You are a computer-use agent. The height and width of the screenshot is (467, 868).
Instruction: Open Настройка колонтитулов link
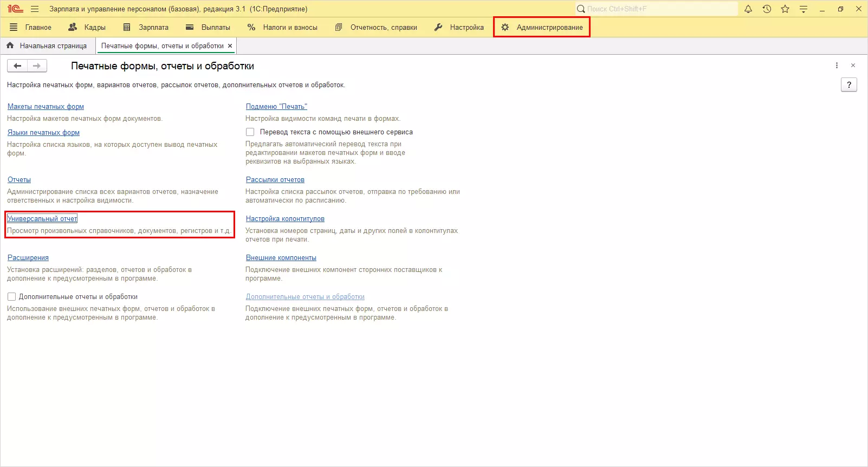[x=285, y=219]
